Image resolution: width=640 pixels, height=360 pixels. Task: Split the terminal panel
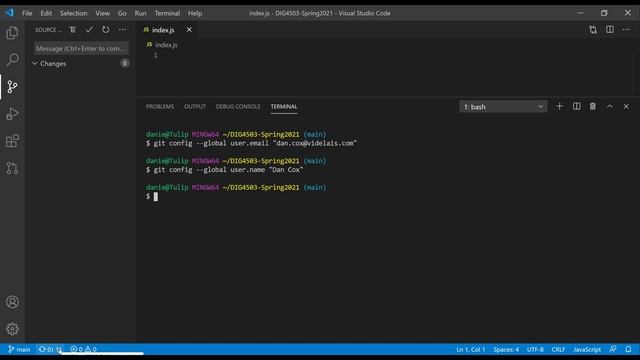point(576,107)
